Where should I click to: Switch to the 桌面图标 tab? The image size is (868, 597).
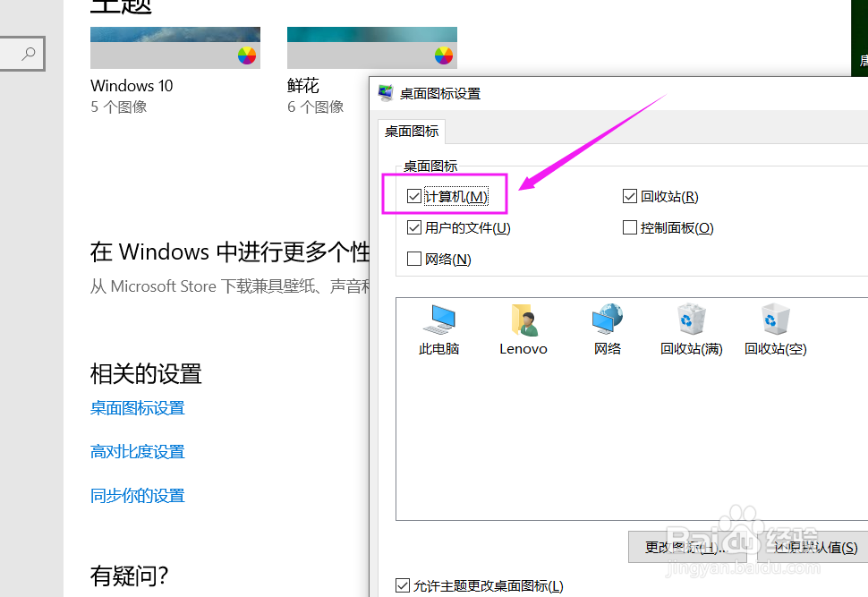pos(412,132)
